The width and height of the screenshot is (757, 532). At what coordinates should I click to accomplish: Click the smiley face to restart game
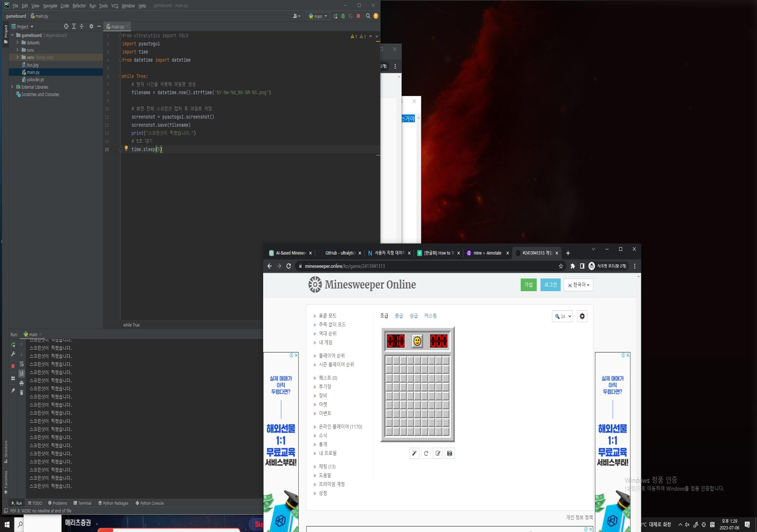point(417,341)
